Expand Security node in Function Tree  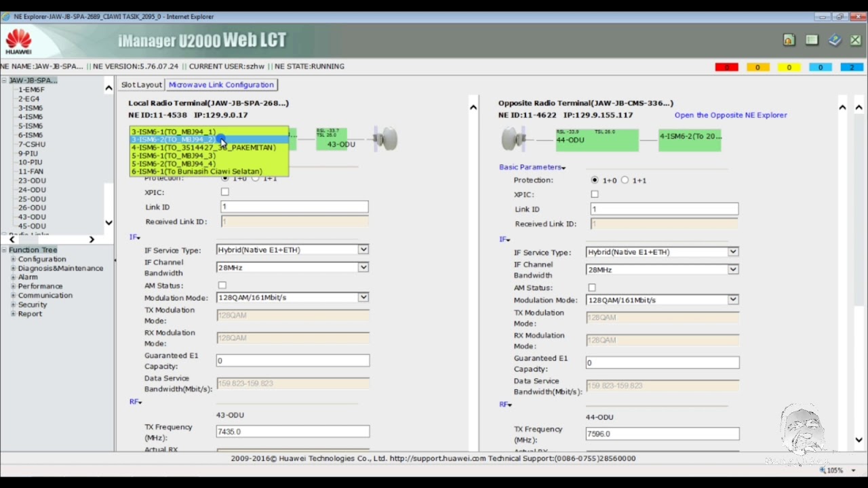coord(13,304)
